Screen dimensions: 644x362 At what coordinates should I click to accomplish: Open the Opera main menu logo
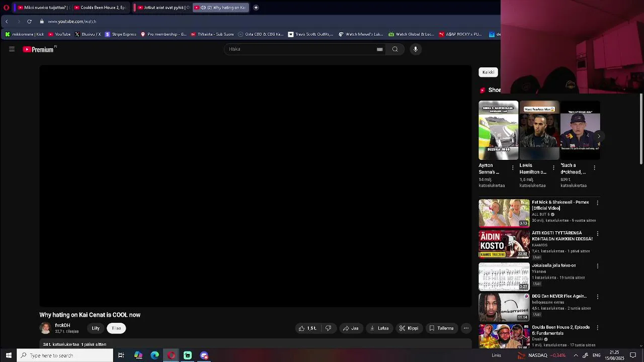tap(7, 8)
